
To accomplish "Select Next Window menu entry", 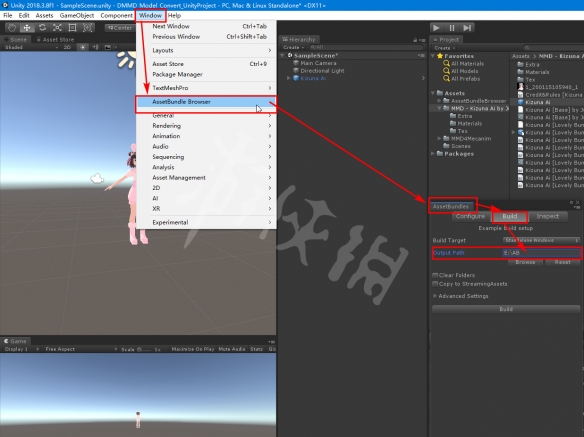I will tap(206, 26).
